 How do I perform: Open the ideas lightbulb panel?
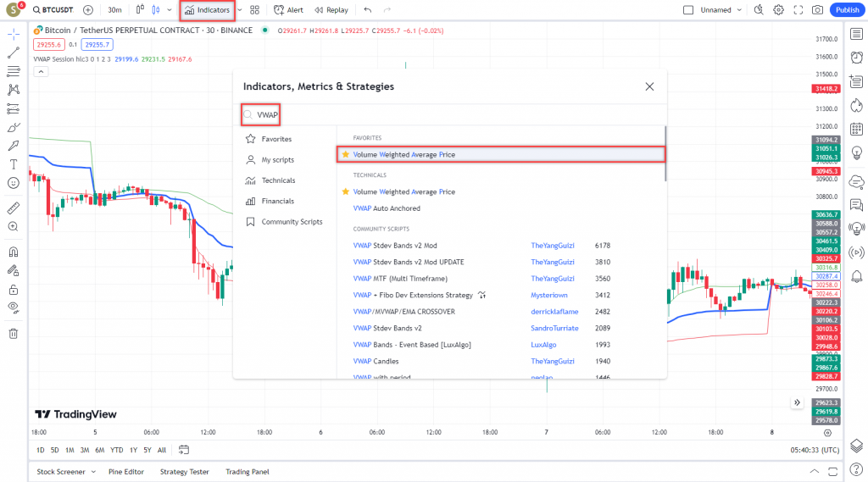[856, 152]
